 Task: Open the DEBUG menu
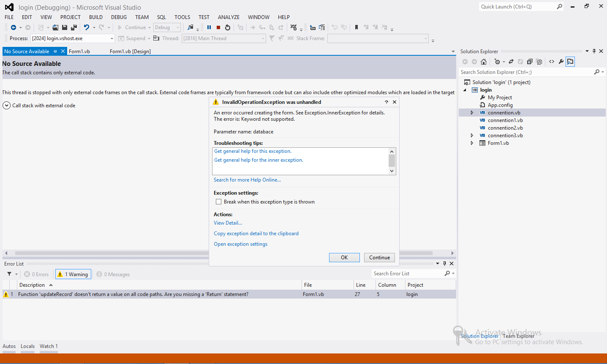click(119, 17)
